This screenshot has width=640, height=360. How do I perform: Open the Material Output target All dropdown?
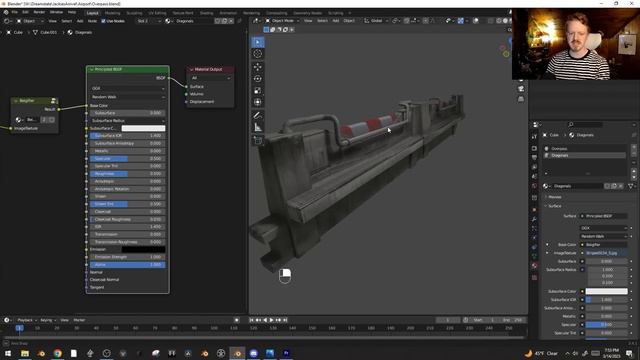[x=211, y=78]
